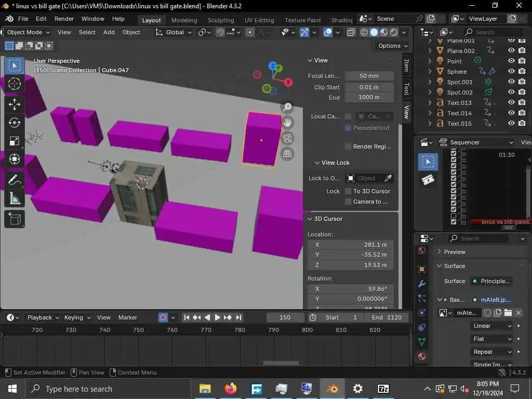This screenshot has height=399, width=532.
Task: Pick the eyedropper for Lock to Object
Action: click(388, 178)
